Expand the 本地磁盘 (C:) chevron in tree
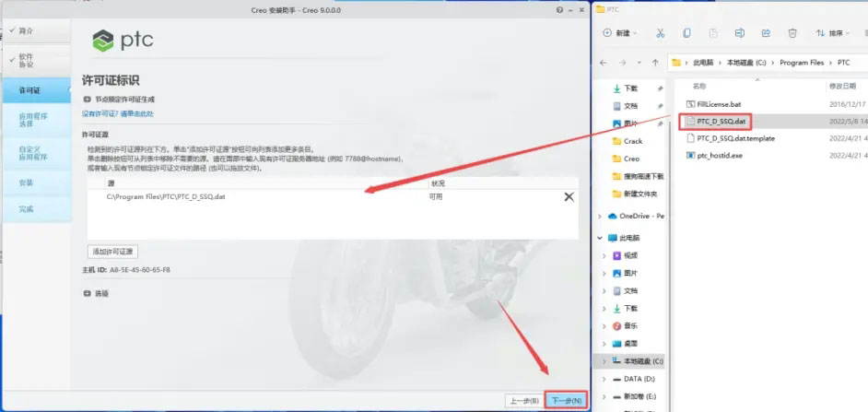Screen dimensions: 868x412 pyautogui.click(x=604, y=361)
